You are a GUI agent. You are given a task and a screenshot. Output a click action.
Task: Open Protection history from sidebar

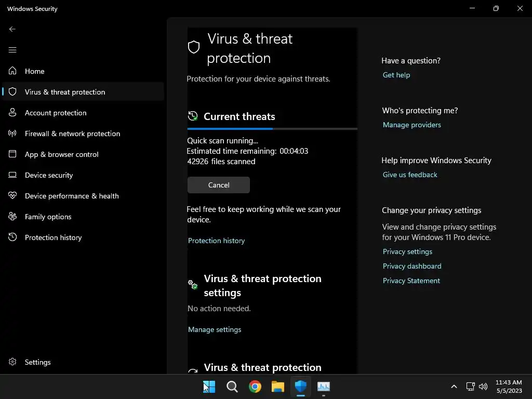(83, 237)
